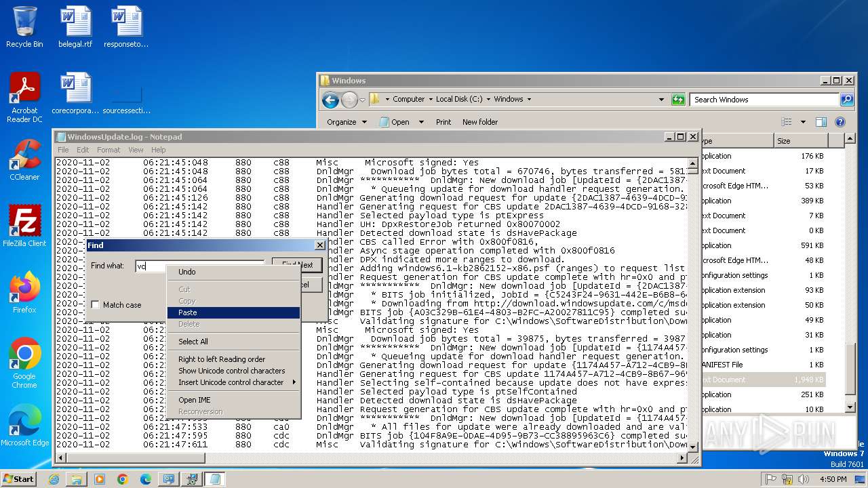Open the FileZilla Client desktop icon

[x=24, y=226]
